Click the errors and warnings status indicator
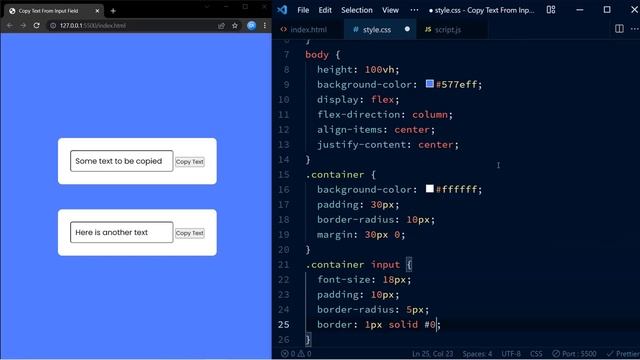Image resolution: width=640 pixels, height=360 pixels. coord(296,354)
